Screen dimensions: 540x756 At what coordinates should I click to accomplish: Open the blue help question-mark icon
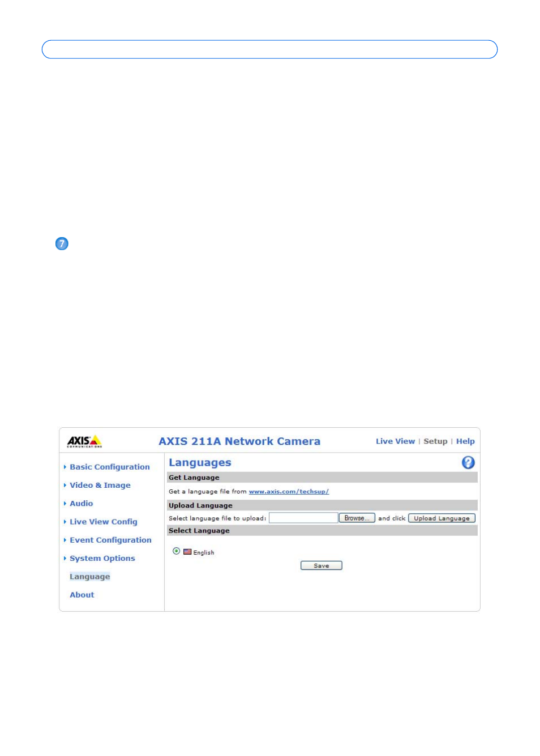click(468, 462)
